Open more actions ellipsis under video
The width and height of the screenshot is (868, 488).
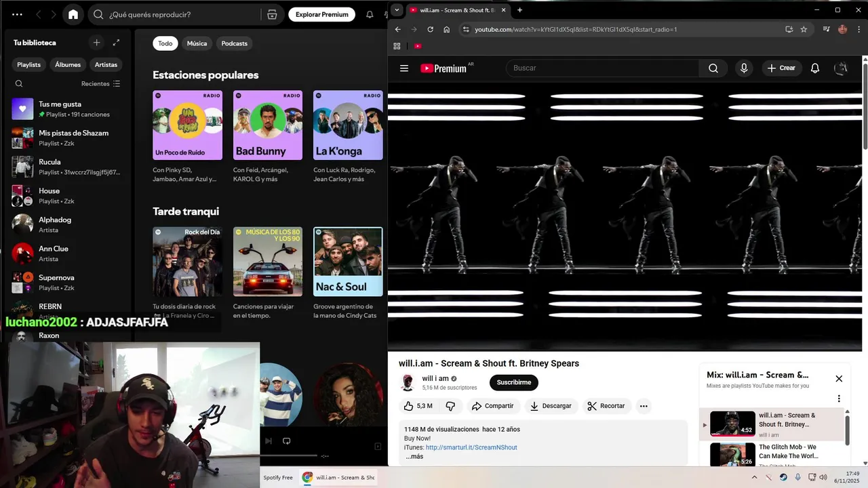tap(644, 406)
